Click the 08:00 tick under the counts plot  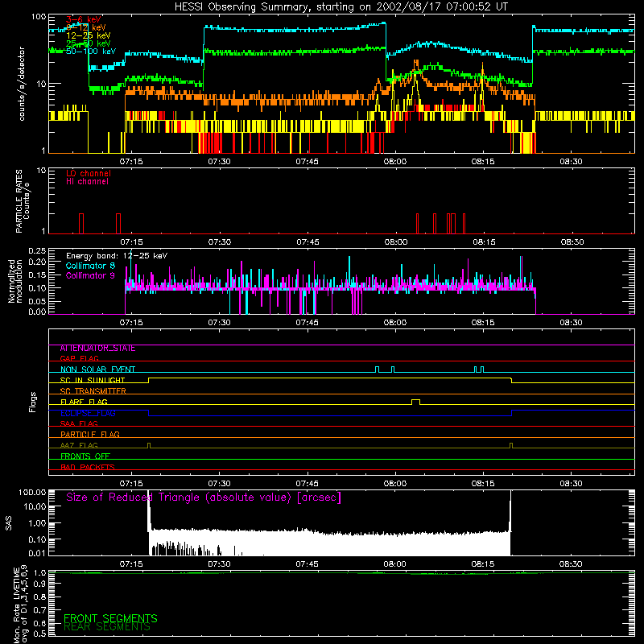[395, 162]
